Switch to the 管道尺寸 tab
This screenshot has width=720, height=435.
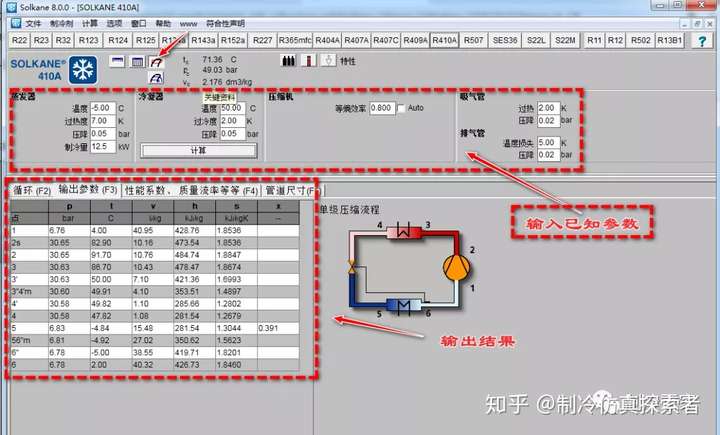[x=292, y=190]
